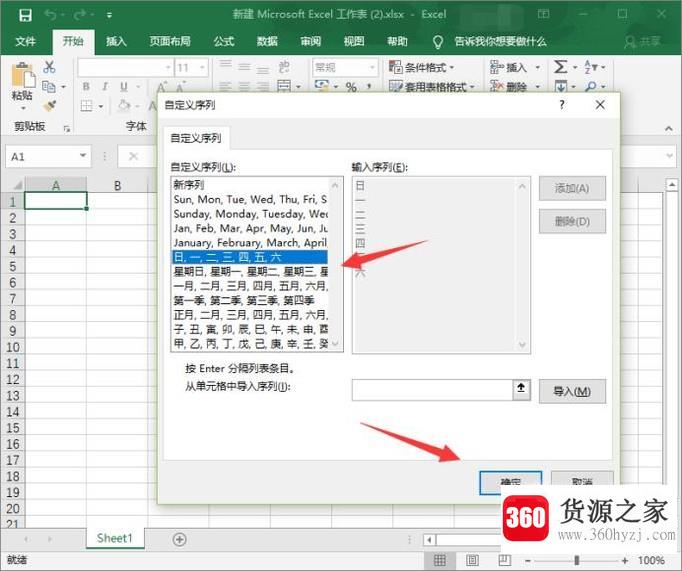682x571 pixels.
Task: Open Quick Access Toolbar customize arrow
Action: click(109, 16)
